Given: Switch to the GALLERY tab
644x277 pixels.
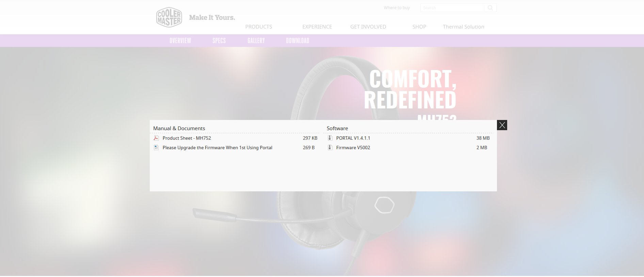Looking at the screenshot, I should click(x=256, y=41).
